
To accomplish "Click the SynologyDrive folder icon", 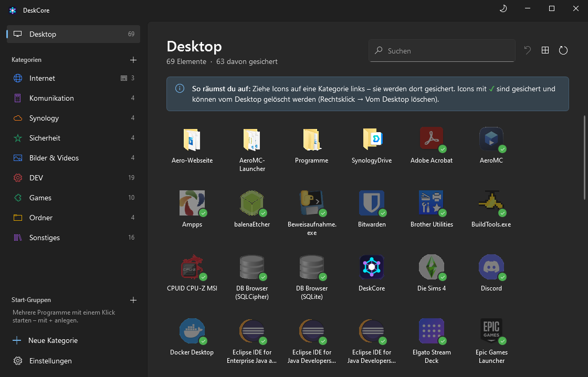I will pos(372,139).
